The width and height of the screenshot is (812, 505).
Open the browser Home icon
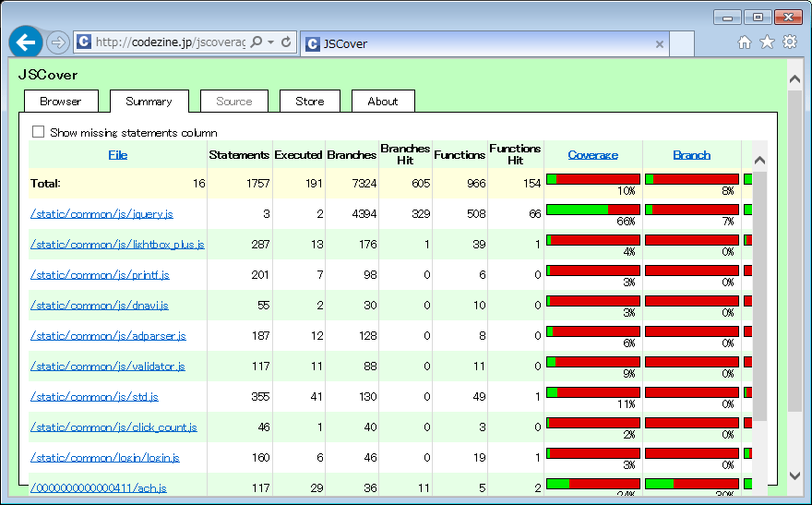(745, 42)
